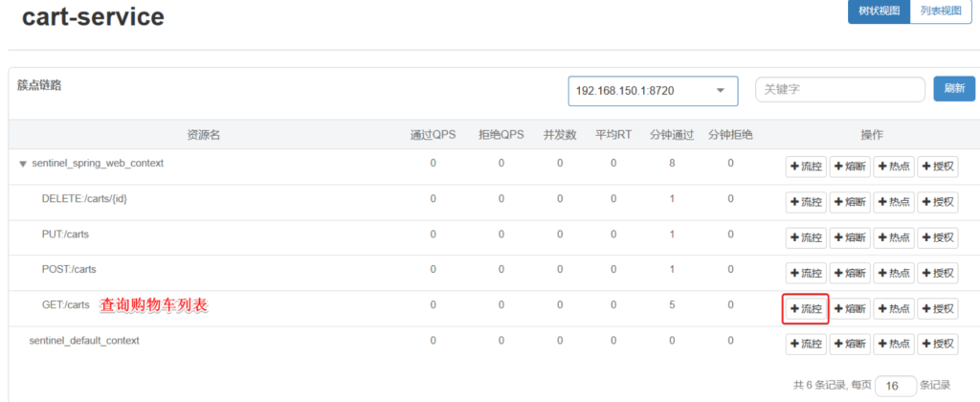
Task: Add 流控 rule for DELETE:/carts/{id}
Action: click(806, 202)
